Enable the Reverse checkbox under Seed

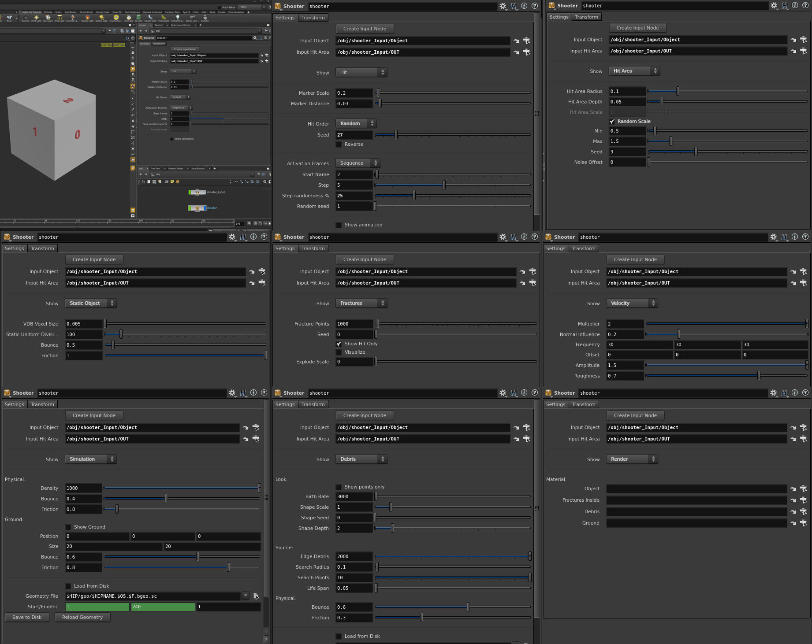coord(339,144)
